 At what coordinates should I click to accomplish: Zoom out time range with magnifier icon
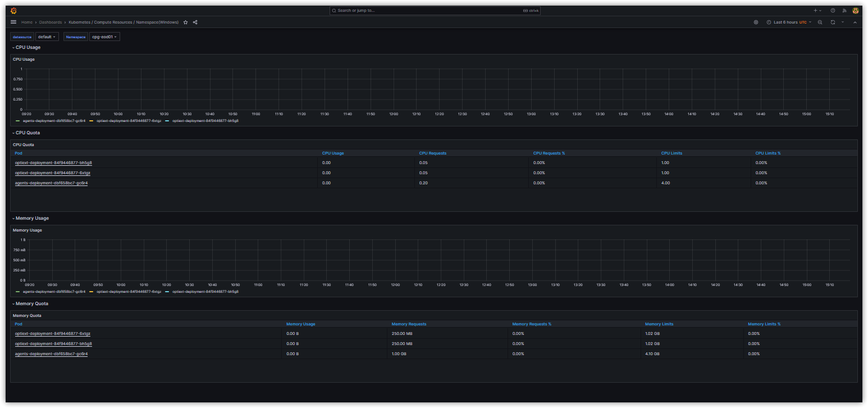(x=820, y=22)
